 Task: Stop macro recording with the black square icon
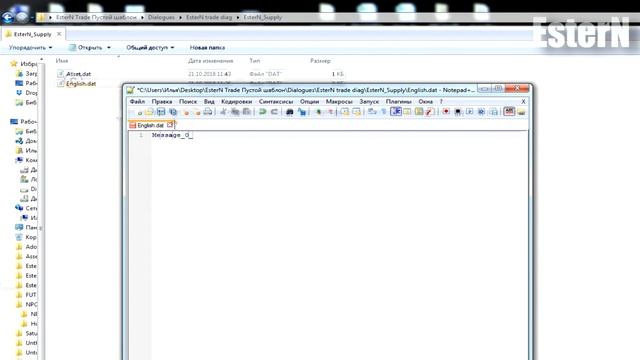(458, 111)
